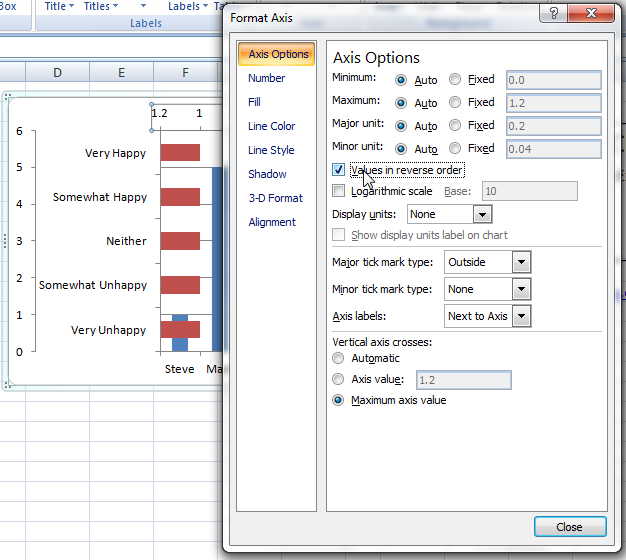Click the Very Unhappy axis label
The width and height of the screenshot is (626, 560).
[x=108, y=330]
